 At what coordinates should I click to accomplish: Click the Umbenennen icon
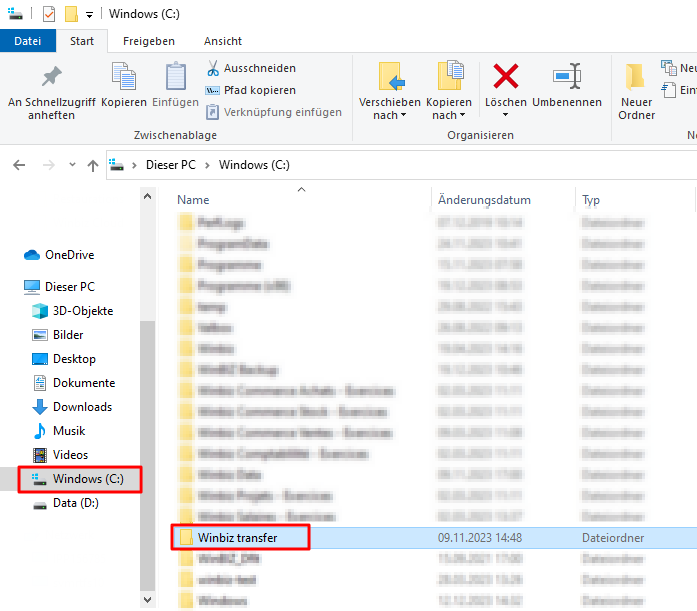click(x=567, y=77)
